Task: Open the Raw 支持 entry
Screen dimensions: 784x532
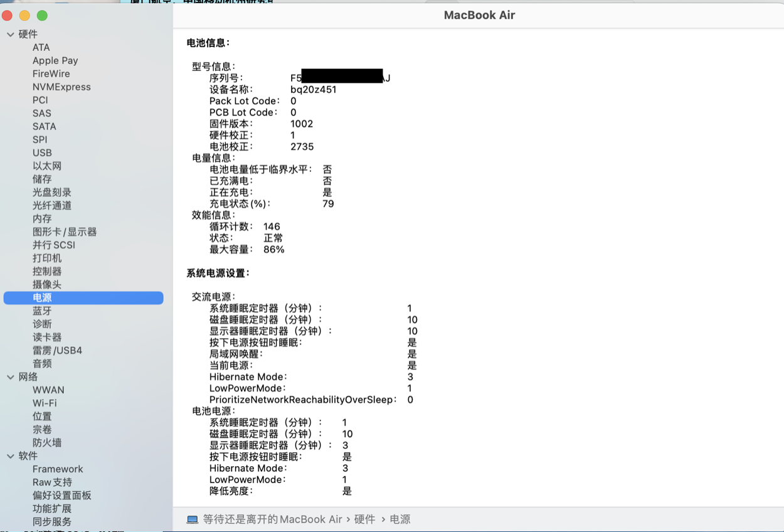Action: (52, 482)
